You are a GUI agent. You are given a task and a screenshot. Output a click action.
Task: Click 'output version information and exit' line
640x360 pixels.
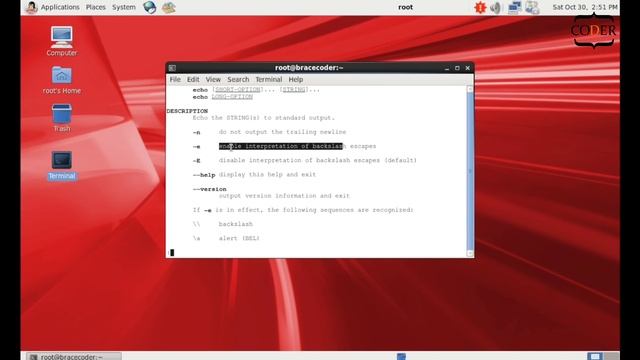284,196
